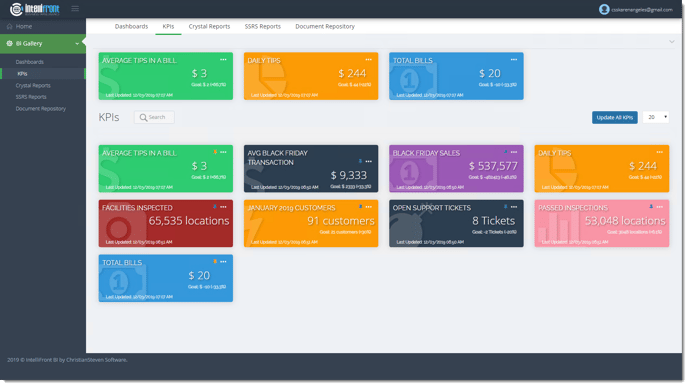Unpin Average Tips card below KPI search

tap(215, 152)
